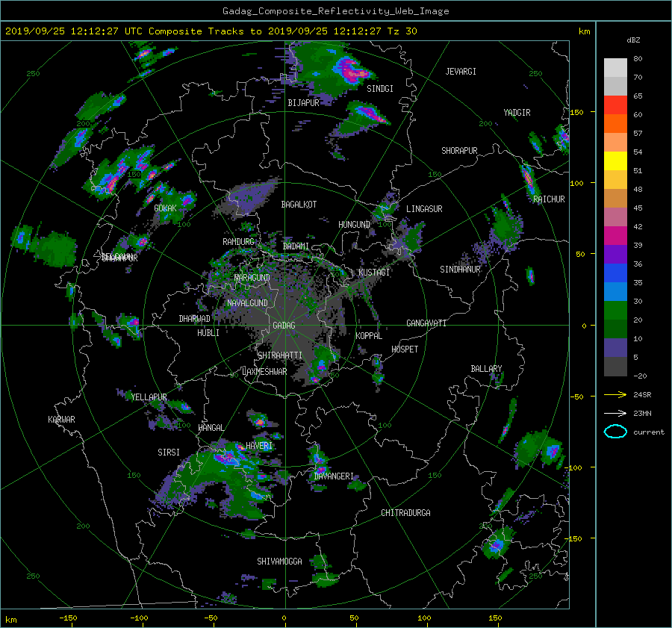The width and height of the screenshot is (672, 628).
Task: Click the BADAMI city label
Action: click(296, 246)
